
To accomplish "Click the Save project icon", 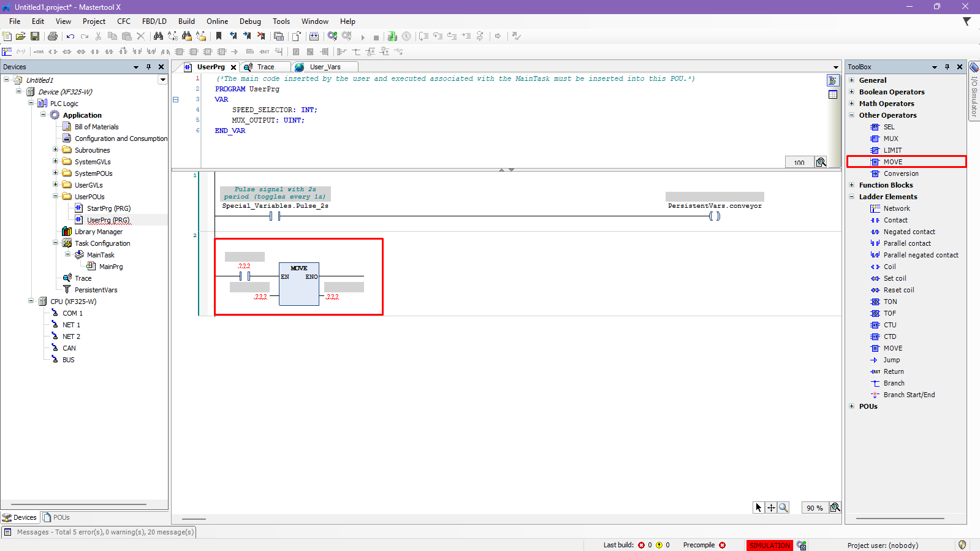I will (x=35, y=37).
